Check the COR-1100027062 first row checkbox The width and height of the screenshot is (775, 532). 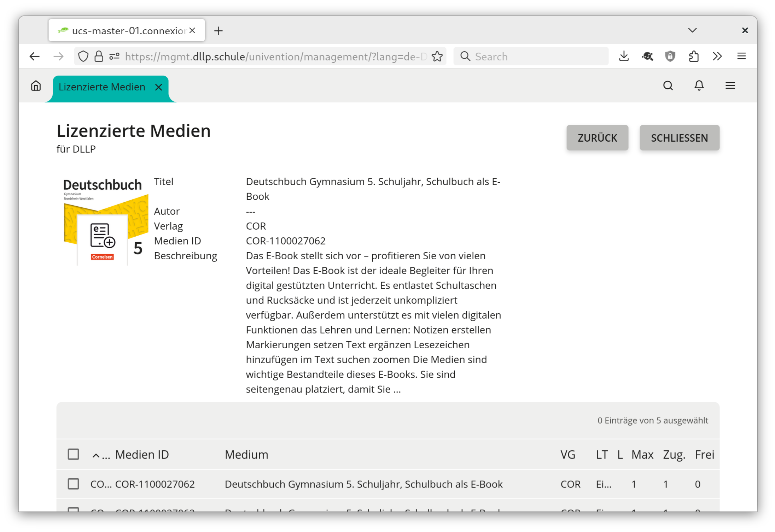click(x=74, y=484)
